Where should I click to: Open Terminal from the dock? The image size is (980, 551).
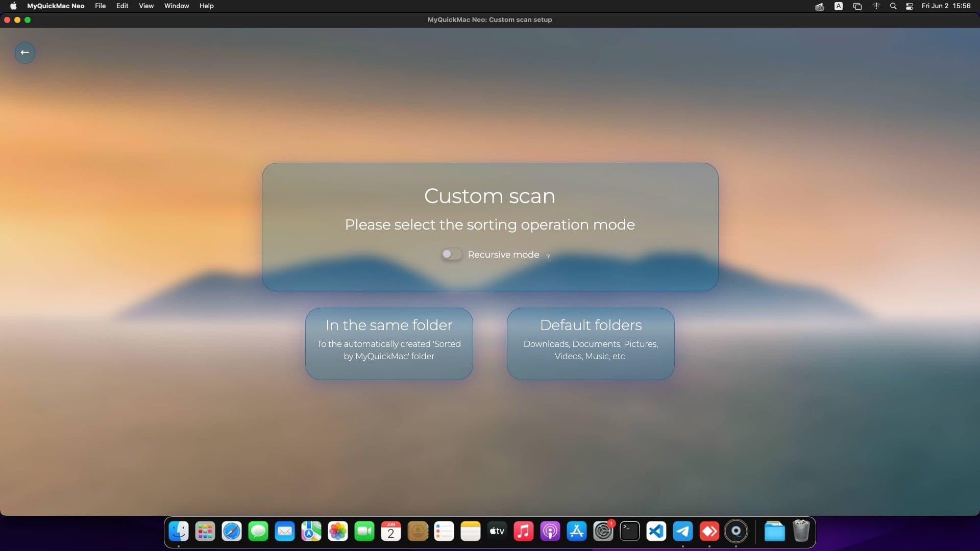(x=630, y=532)
